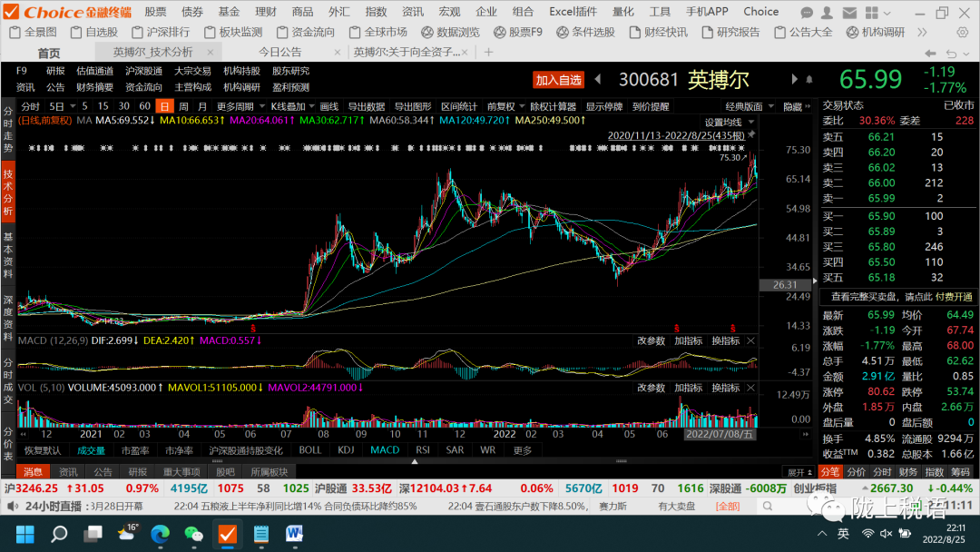This screenshot has height=552, width=980.
Task: Open the 债券 bonds menu
Action: (x=191, y=12)
